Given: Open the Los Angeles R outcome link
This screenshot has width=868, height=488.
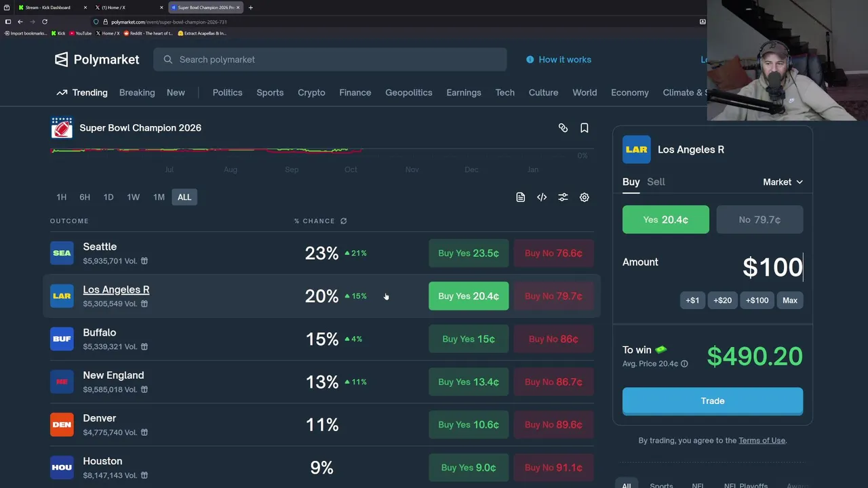Looking at the screenshot, I should click(116, 289).
